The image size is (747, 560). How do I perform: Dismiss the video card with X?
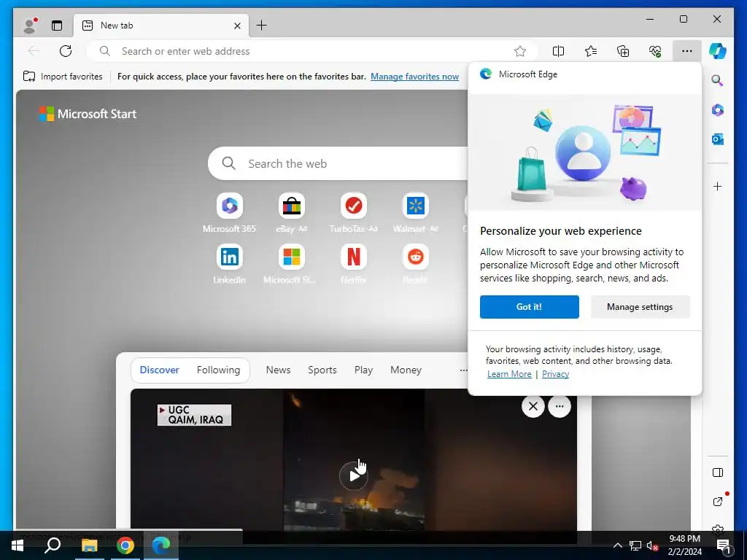pyautogui.click(x=533, y=406)
